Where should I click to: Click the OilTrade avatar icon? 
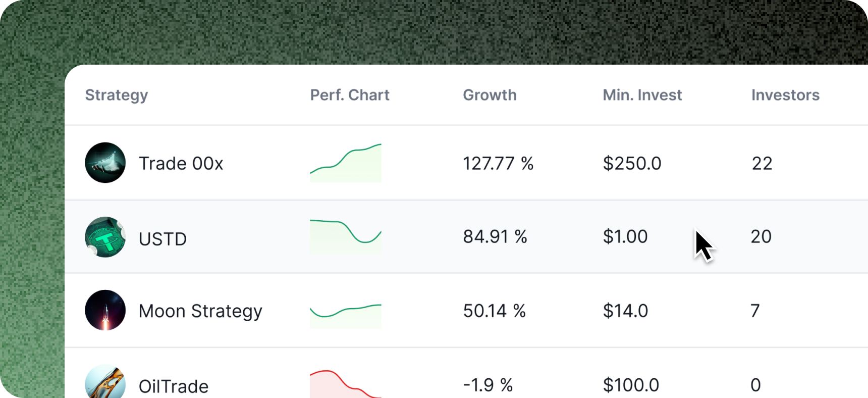coord(105,382)
